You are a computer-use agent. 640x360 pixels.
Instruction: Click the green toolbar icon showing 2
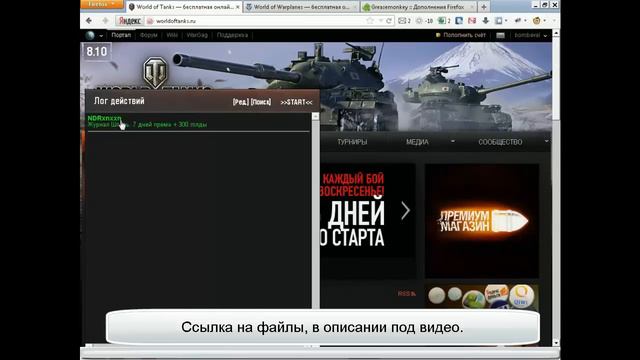[x=444, y=20]
